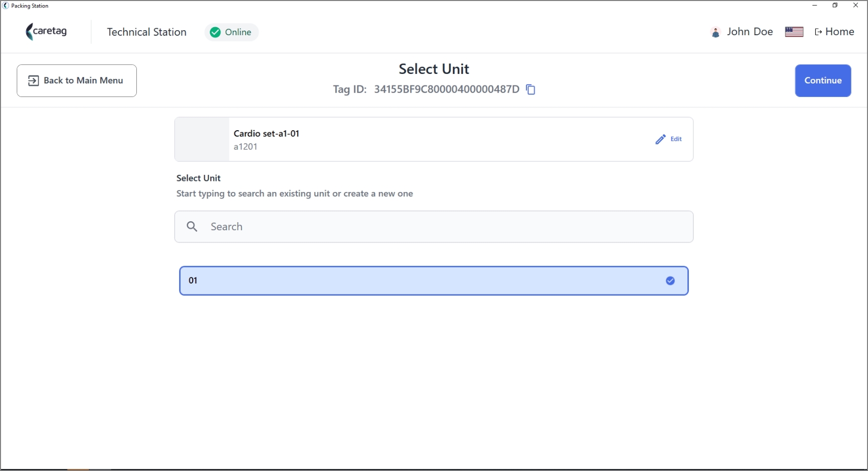Viewport: 868px width, 471px height.
Task: Click the Home link
Action: tap(834, 32)
